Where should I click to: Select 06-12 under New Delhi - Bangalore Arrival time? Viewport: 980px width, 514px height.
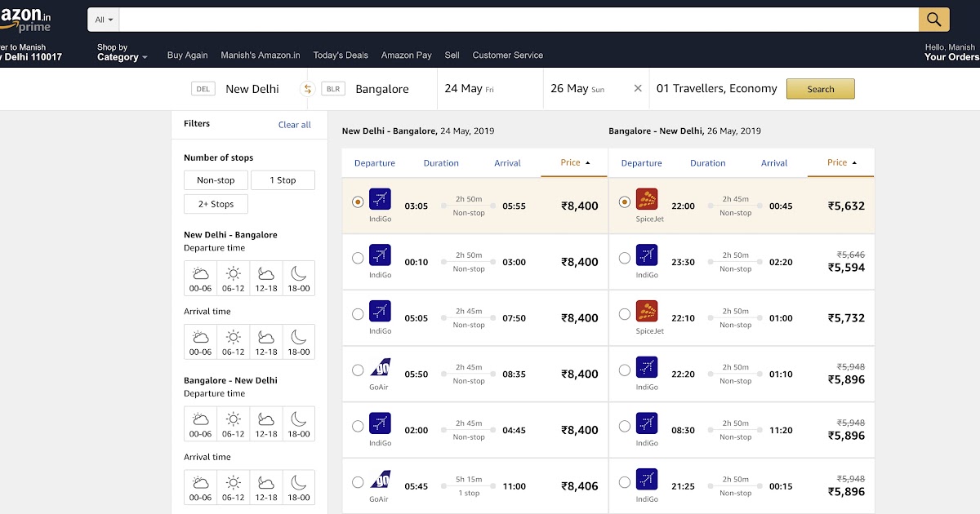pos(234,342)
